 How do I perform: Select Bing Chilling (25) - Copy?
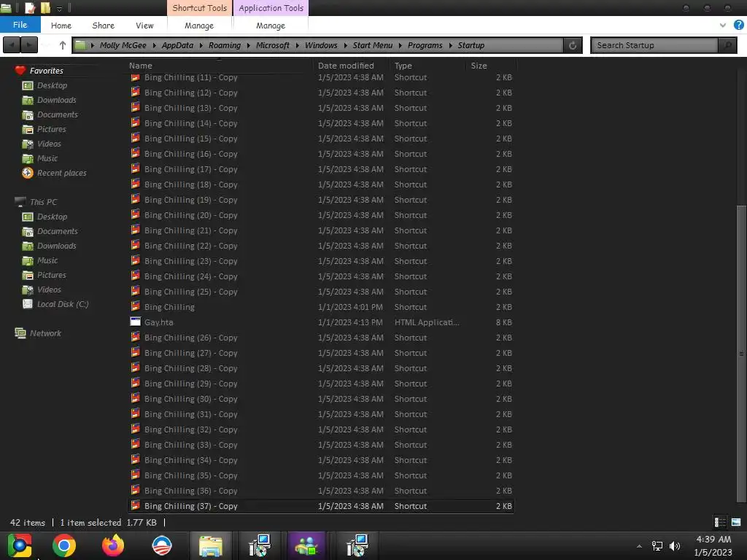click(x=321, y=292)
